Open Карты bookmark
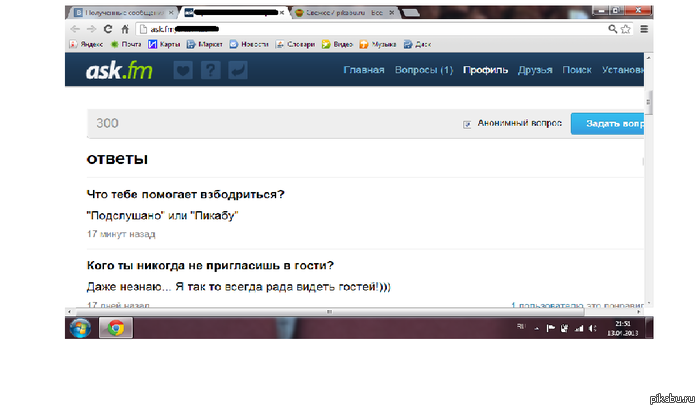 point(164,44)
